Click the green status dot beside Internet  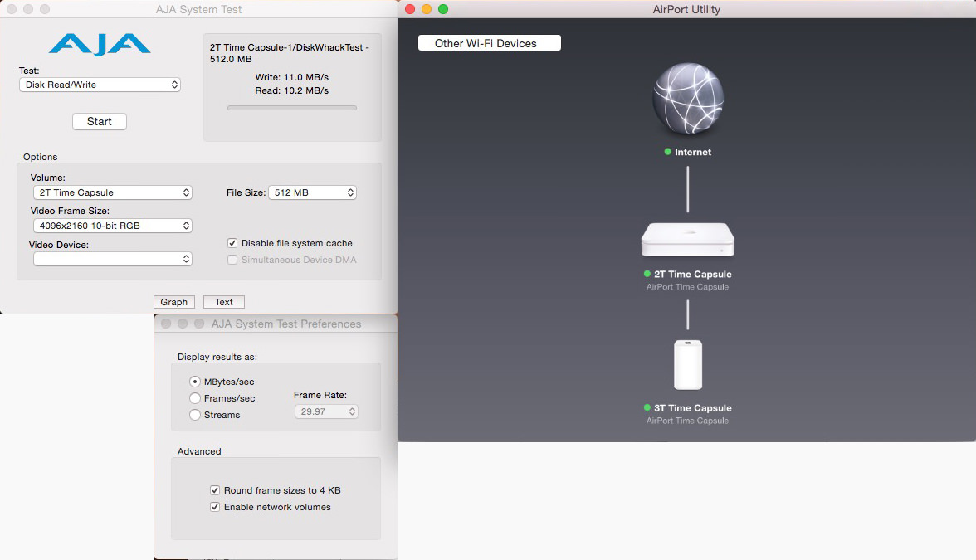click(x=667, y=152)
